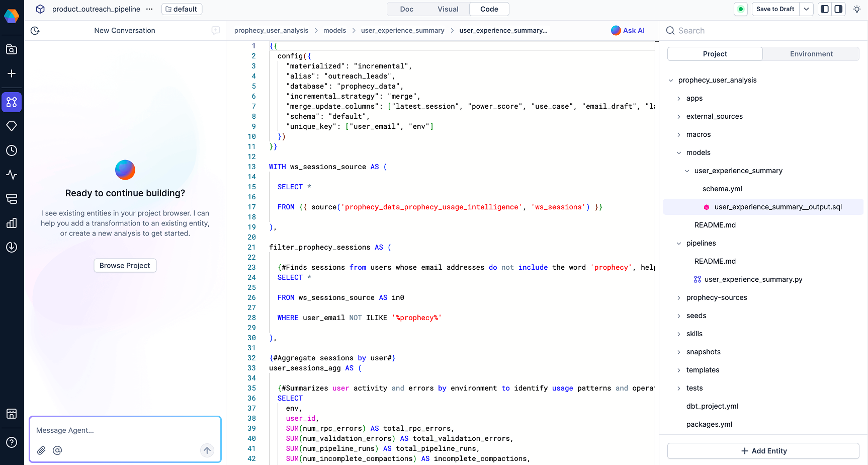
Task: Open the product_outreach_pipeline ellipsis menu
Action: [x=149, y=9]
